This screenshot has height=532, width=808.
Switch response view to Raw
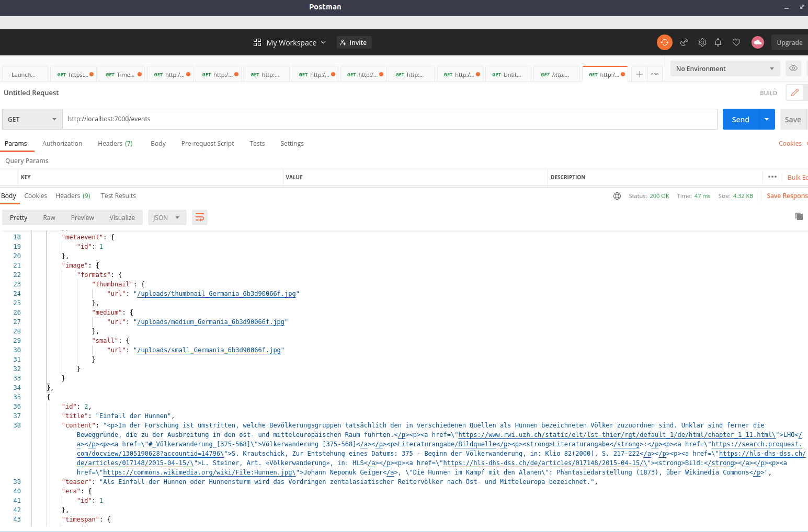point(49,217)
